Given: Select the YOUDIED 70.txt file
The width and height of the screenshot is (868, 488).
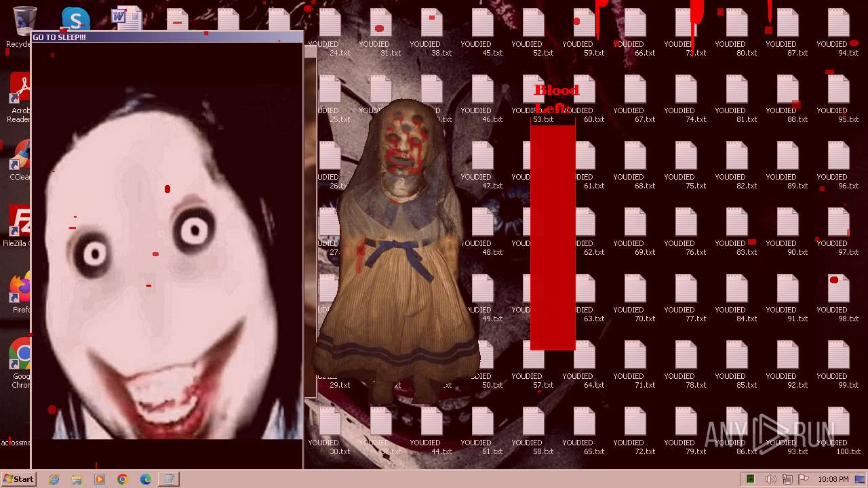Looking at the screenshot, I should click(635, 299).
